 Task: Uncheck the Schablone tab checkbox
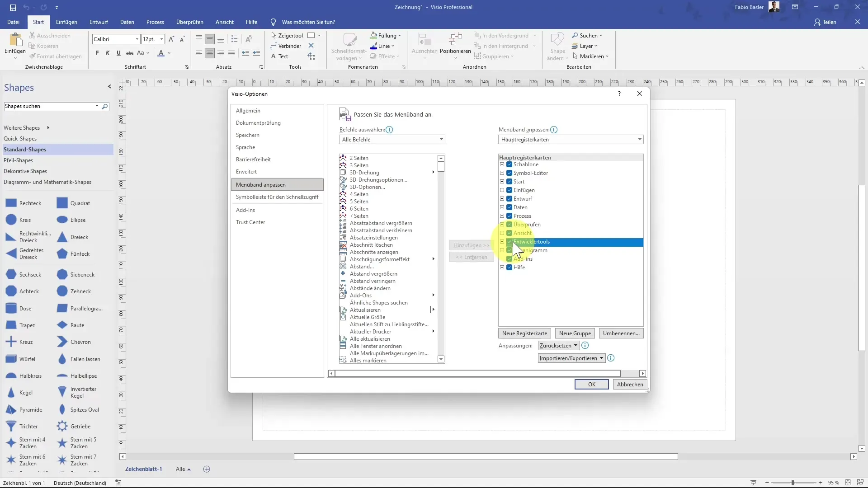pos(509,164)
